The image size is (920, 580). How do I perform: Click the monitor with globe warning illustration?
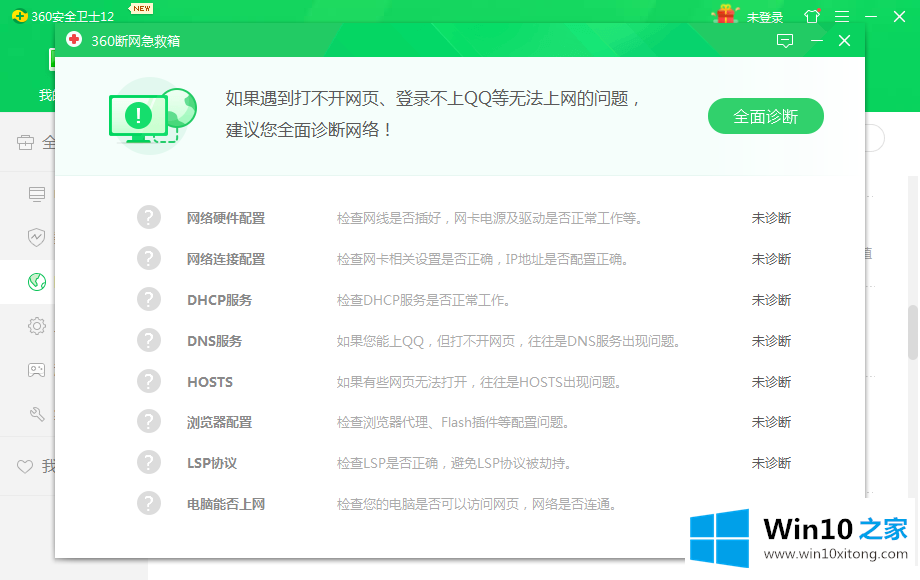(x=153, y=116)
